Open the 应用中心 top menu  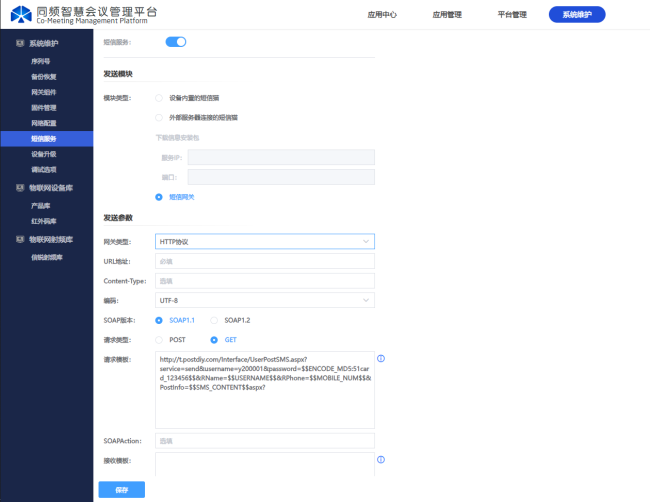(x=382, y=15)
